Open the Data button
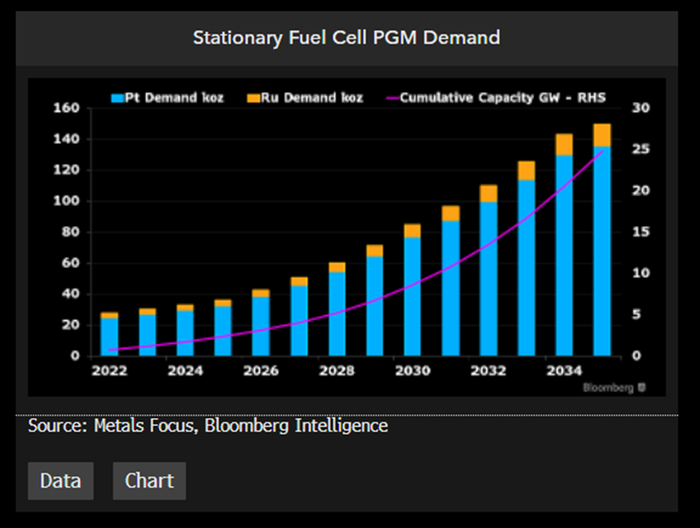The height and width of the screenshot is (528, 700). point(61,481)
